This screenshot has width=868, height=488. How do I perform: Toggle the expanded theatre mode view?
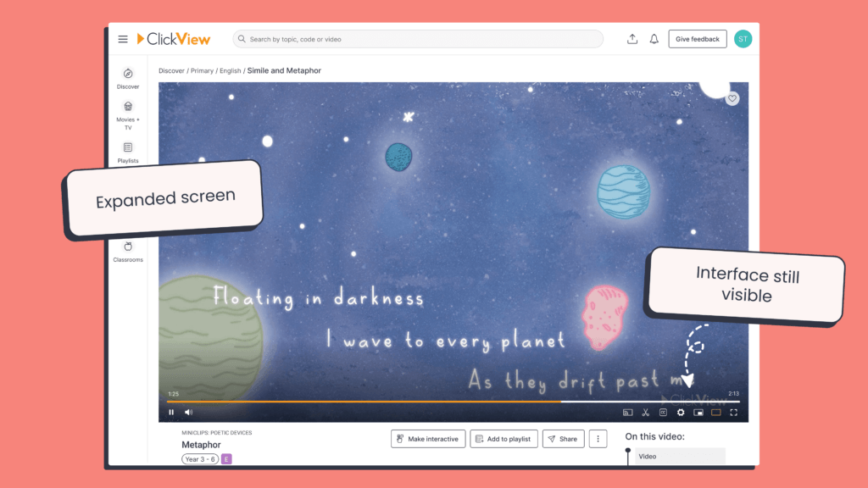coord(716,413)
